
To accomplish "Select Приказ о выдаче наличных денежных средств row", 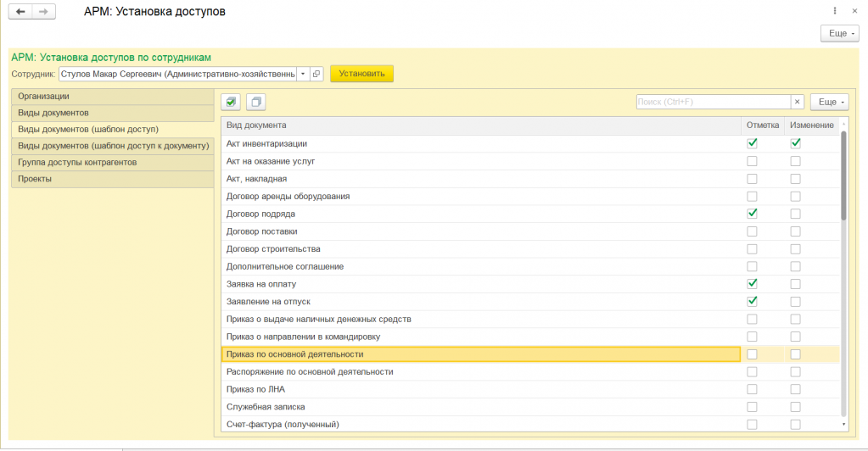I will click(481, 320).
